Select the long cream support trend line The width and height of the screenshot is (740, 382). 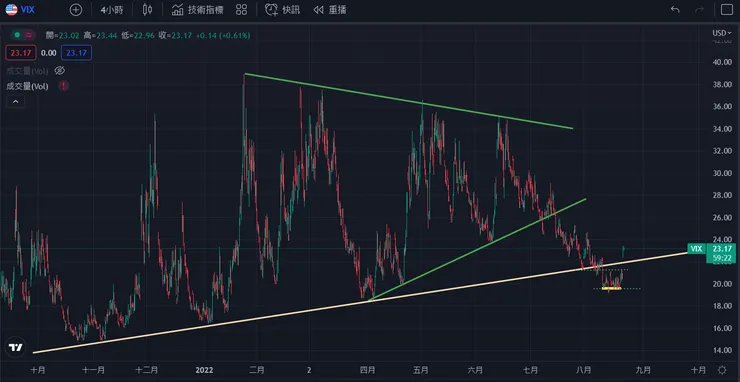click(x=360, y=303)
